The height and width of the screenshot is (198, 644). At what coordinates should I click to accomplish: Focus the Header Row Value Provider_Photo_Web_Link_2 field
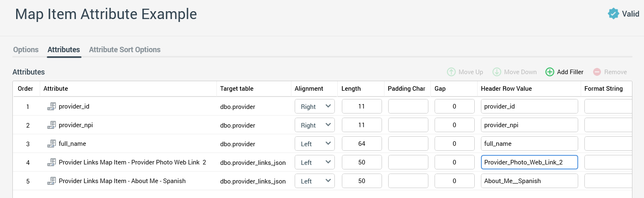(x=529, y=162)
